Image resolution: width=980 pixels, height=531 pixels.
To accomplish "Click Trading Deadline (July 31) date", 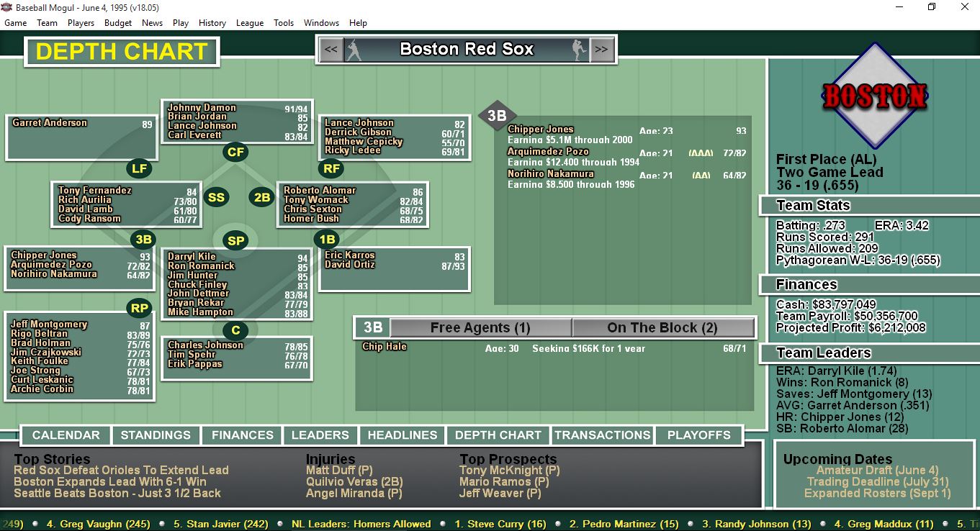I will [x=878, y=482].
